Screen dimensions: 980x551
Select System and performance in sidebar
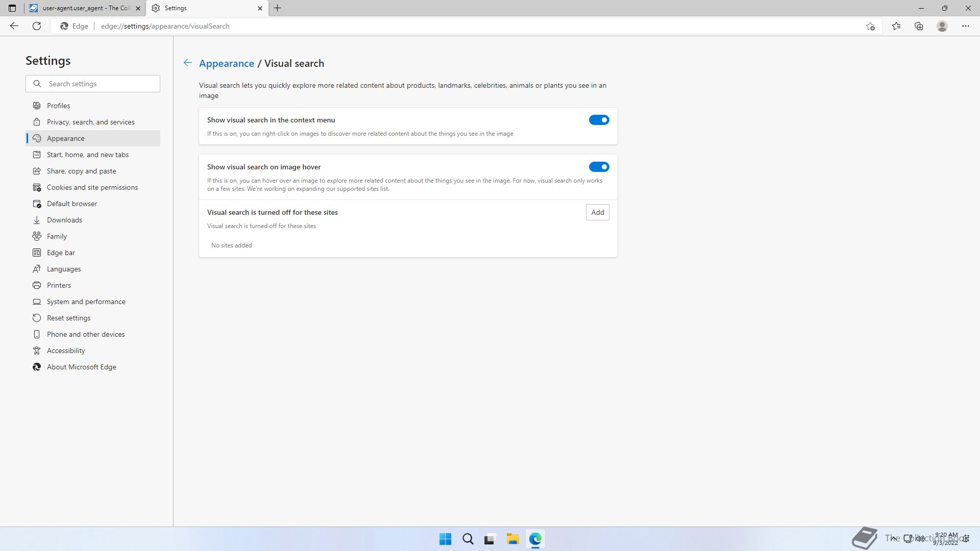[x=86, y=302]
